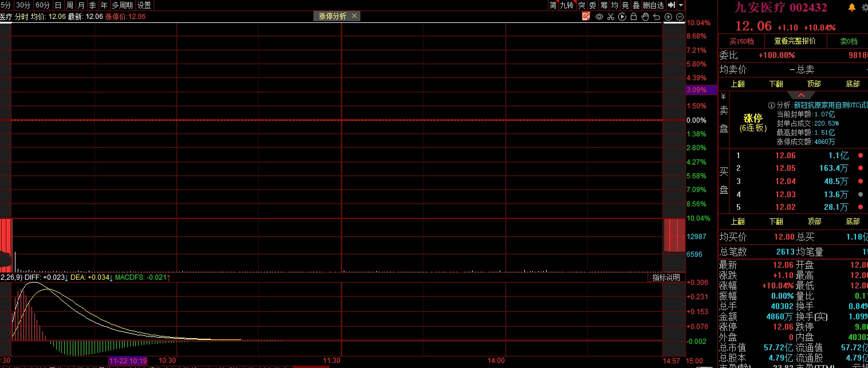Toggle the 委 indicator button
Screen dimensions: 868x368
click(x=592, y=5)
